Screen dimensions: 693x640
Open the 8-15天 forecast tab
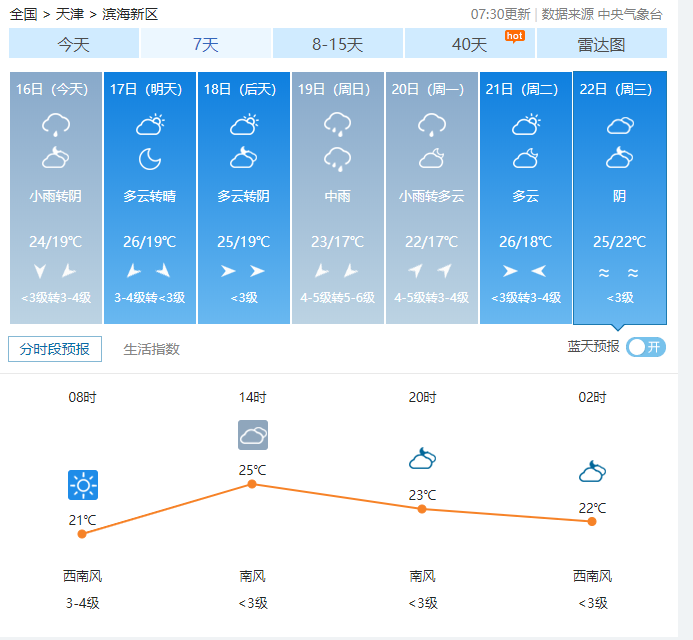[338, 43]
